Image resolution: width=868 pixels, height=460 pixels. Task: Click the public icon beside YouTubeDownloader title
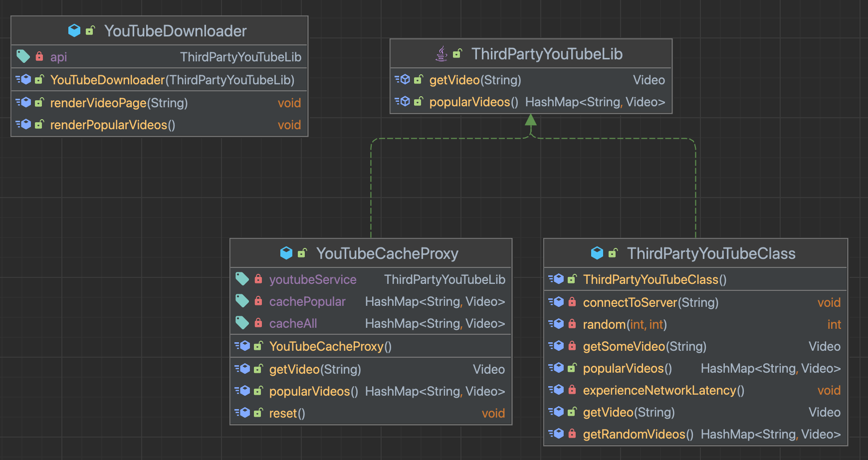click(x=90, y=31)
